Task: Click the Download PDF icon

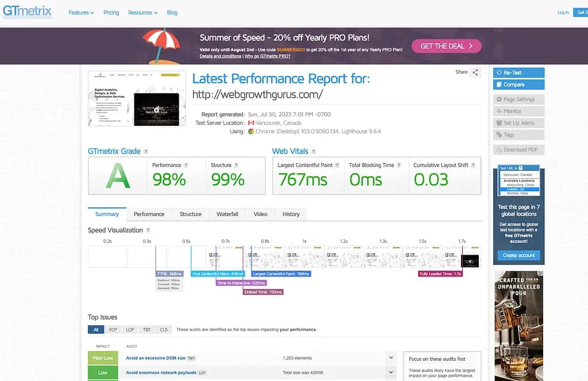Action: [500, 150]
